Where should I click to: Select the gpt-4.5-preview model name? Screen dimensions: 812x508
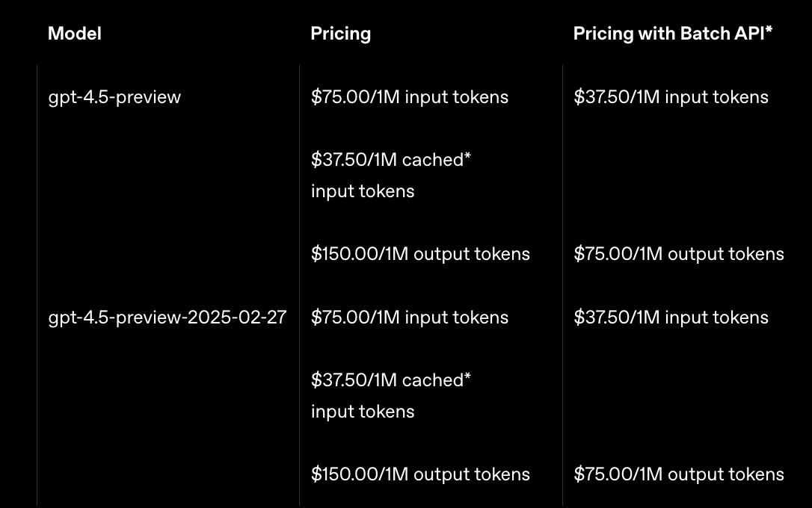coord(114,97)
